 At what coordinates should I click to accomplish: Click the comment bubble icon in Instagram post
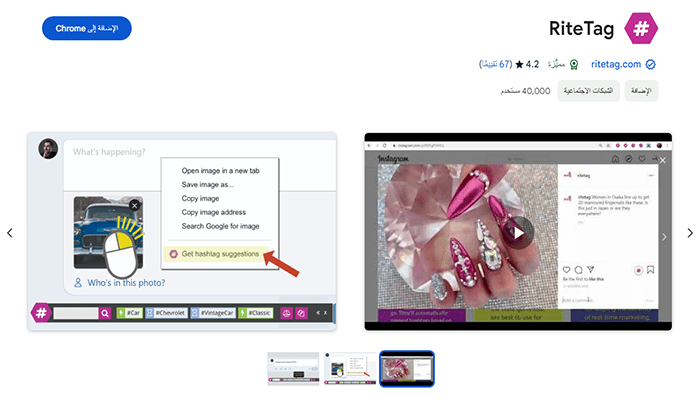(x=579, y=270)
